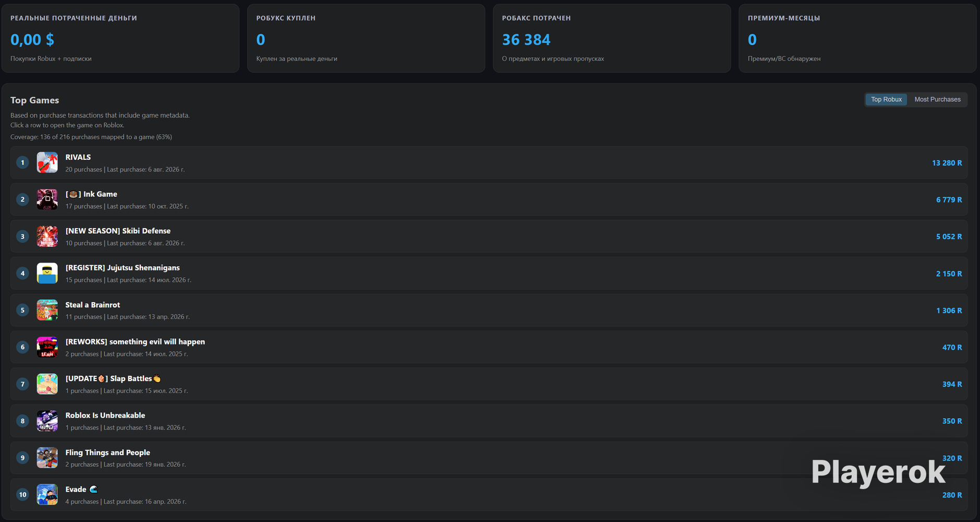Click the Steal a Brainrot thumbnail
980x522 pixels.
47,310
